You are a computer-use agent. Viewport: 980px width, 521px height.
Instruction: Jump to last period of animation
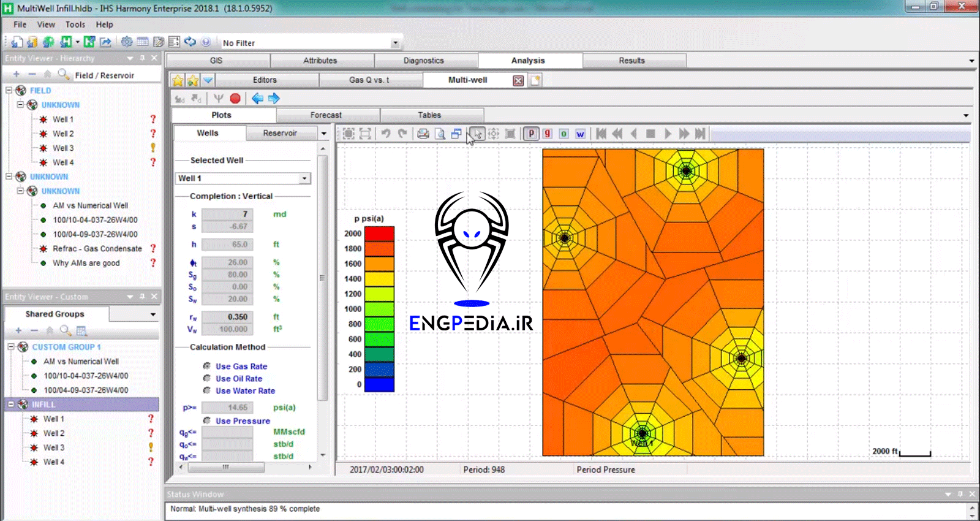[x=700, y=134]
